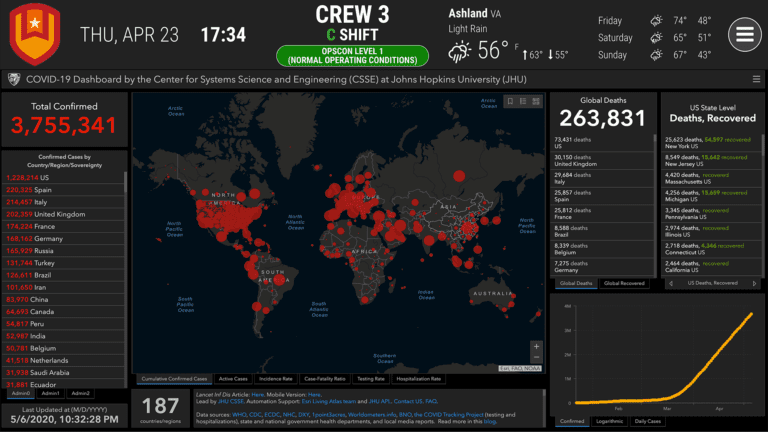
Task: Switch to the Global Recovered tab
Action: (x=622, y=284)
